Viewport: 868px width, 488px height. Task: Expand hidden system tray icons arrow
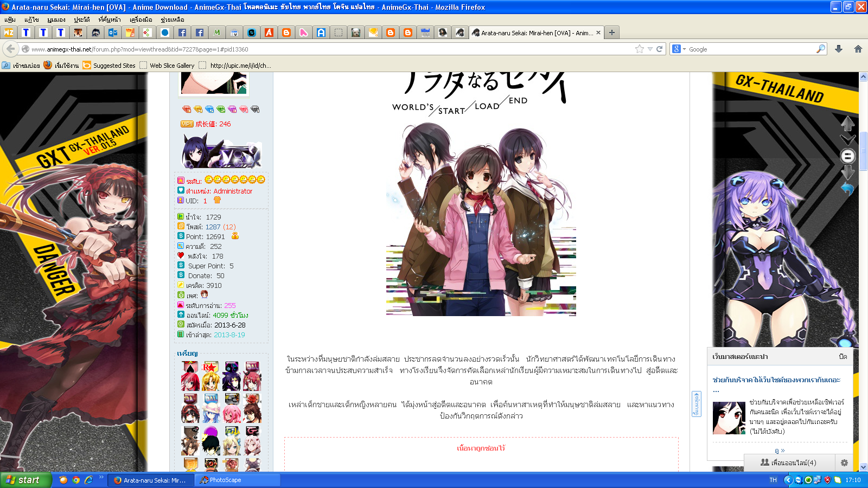(788, 480)
